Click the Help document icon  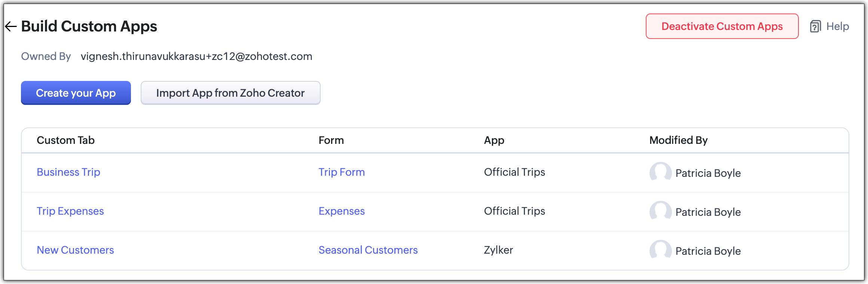tap(815, 27)
